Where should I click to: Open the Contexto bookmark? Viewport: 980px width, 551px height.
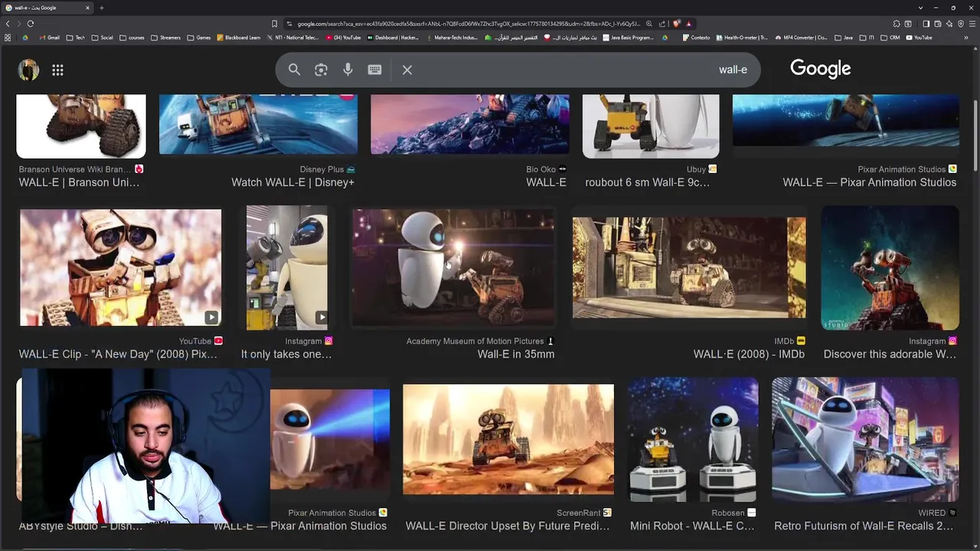tap(696, 37)
